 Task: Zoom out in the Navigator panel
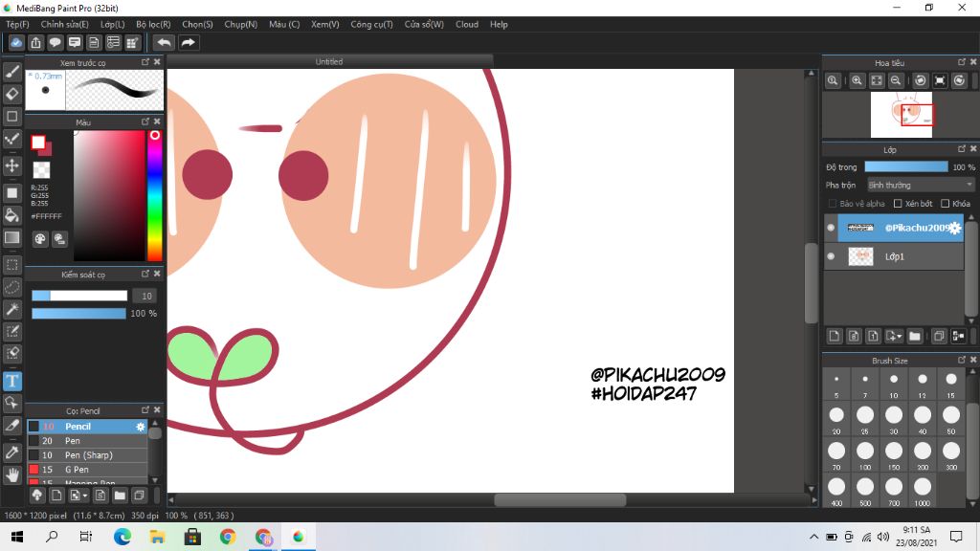pos(896,80)
